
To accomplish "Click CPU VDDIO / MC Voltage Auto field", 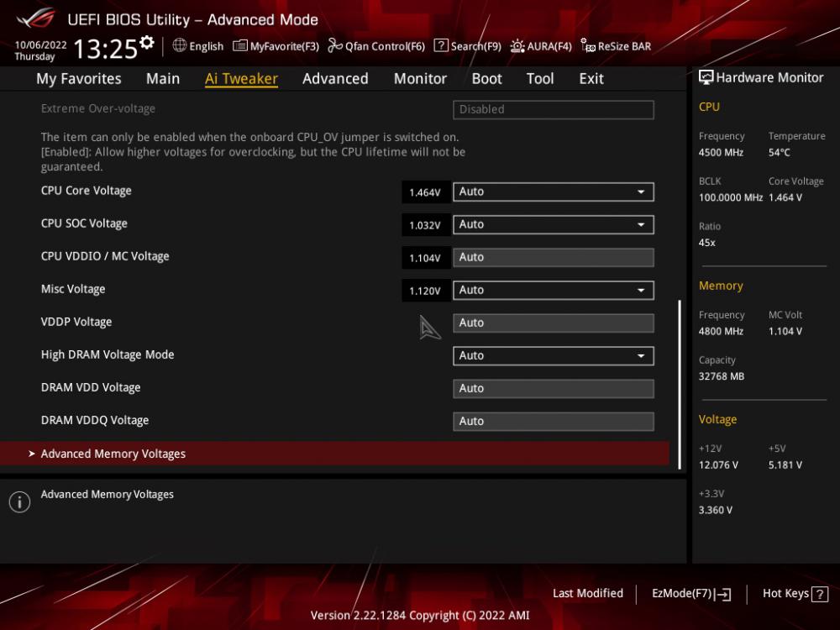I will 554,257.
